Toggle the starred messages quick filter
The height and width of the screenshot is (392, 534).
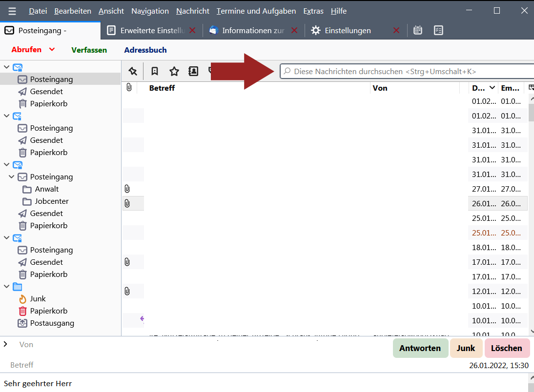tap(174, 71)
